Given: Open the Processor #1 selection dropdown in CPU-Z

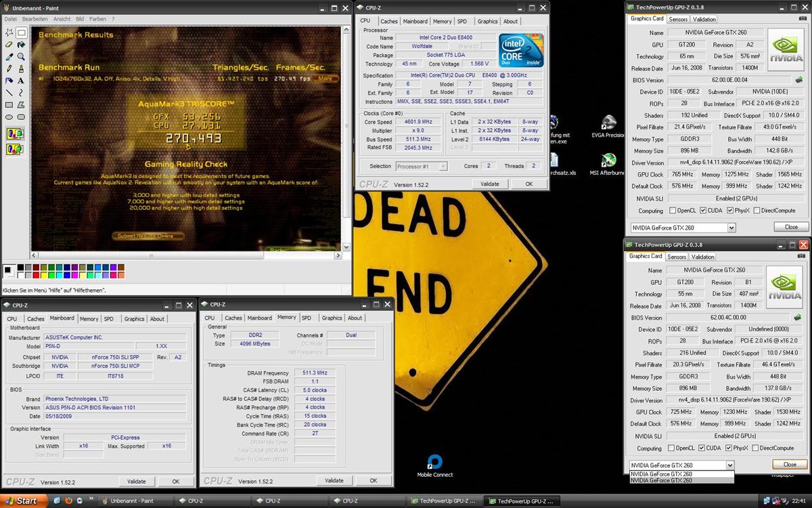Looking at the screenshot, I should coord(443,166).
